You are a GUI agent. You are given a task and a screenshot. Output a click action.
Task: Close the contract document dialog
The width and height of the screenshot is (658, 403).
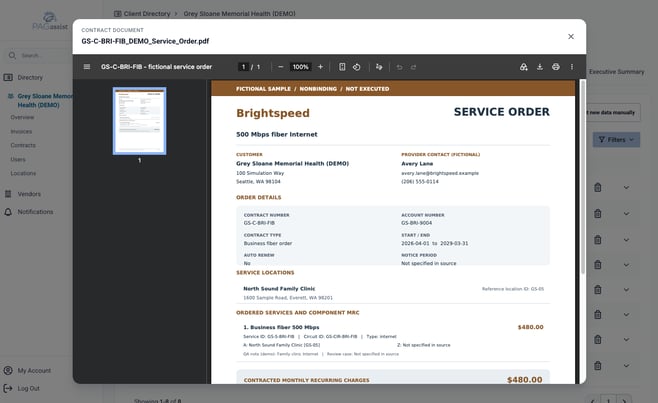[571, 37]
